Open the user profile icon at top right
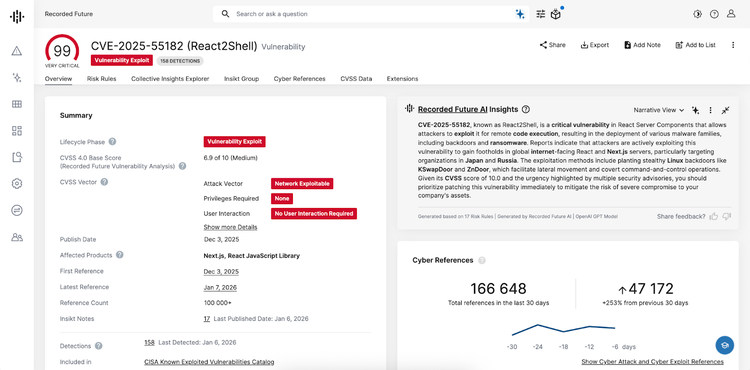The height and width of the screenshot is (370, 750). [x=731, y=14]
